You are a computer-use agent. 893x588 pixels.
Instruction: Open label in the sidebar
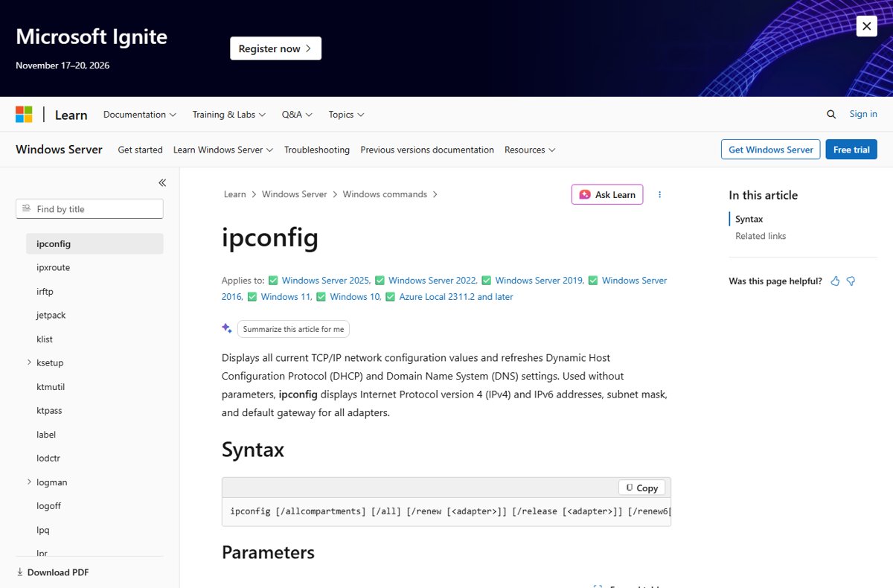pos(46,435)
